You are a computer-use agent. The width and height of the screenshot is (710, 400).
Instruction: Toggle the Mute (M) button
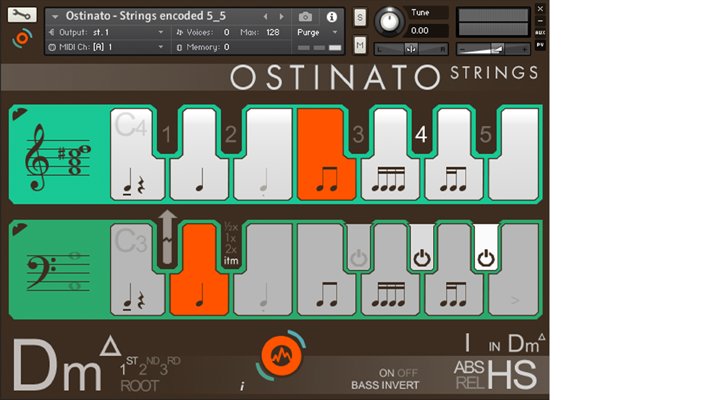point(359,42)
